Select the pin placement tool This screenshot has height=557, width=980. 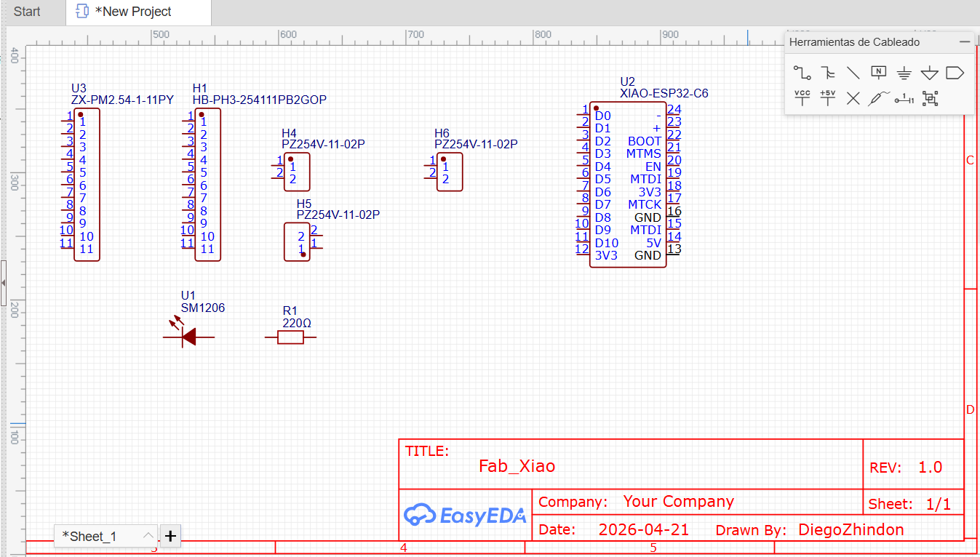pyautogui.click(x=904, y=98)
